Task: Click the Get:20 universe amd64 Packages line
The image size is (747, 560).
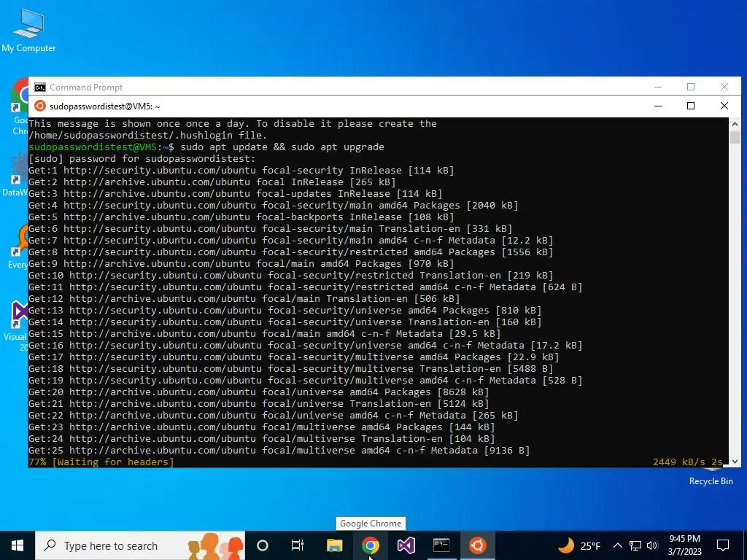Action: [259, 392]
